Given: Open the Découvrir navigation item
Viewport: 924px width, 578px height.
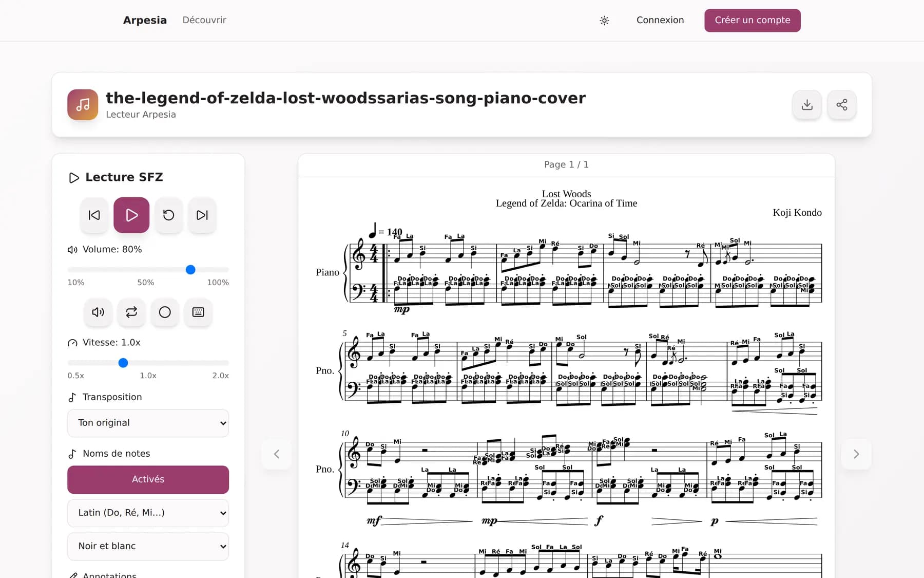Looking at the screenshot, I should [x=204, y=20].
